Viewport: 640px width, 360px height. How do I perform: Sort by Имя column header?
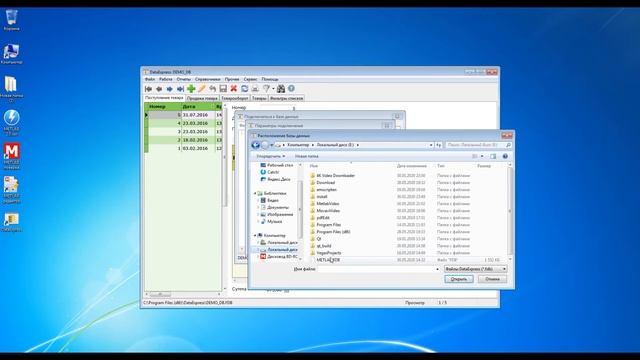tap(313, 166)
